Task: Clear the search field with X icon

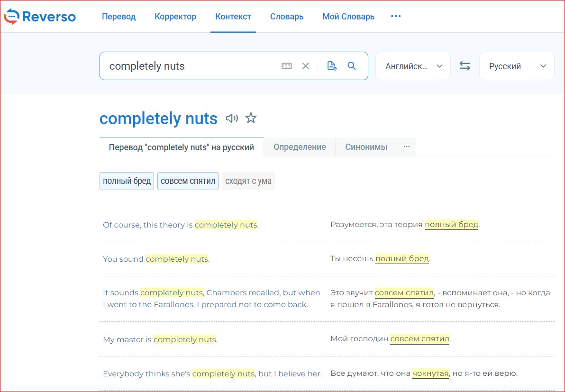Action: [x=306, y=66]
